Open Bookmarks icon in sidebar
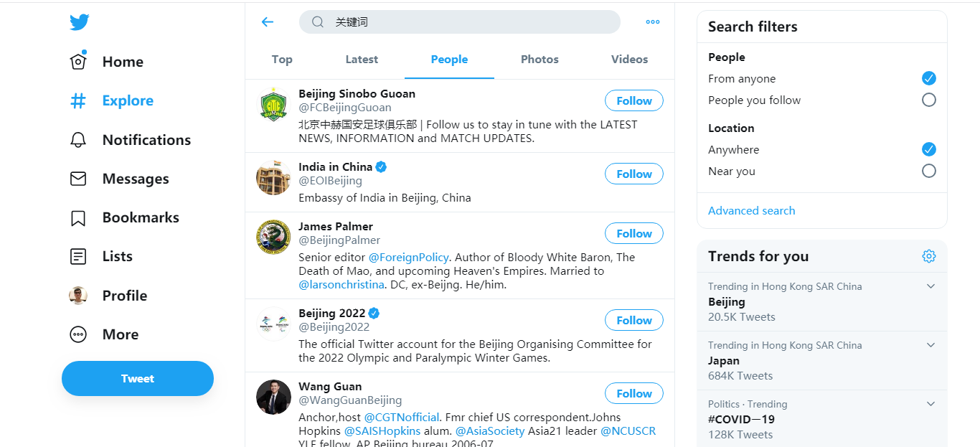This screenshot has width=980, height=447. coord(78,217)
